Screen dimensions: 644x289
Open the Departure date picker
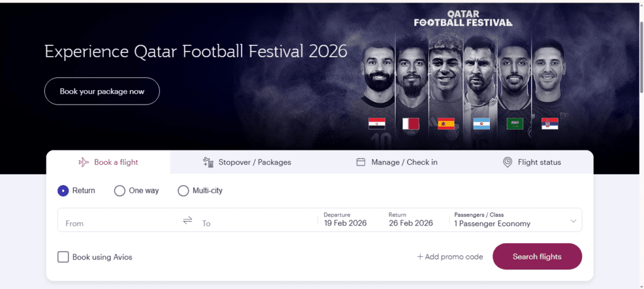(x=347, y=220)
